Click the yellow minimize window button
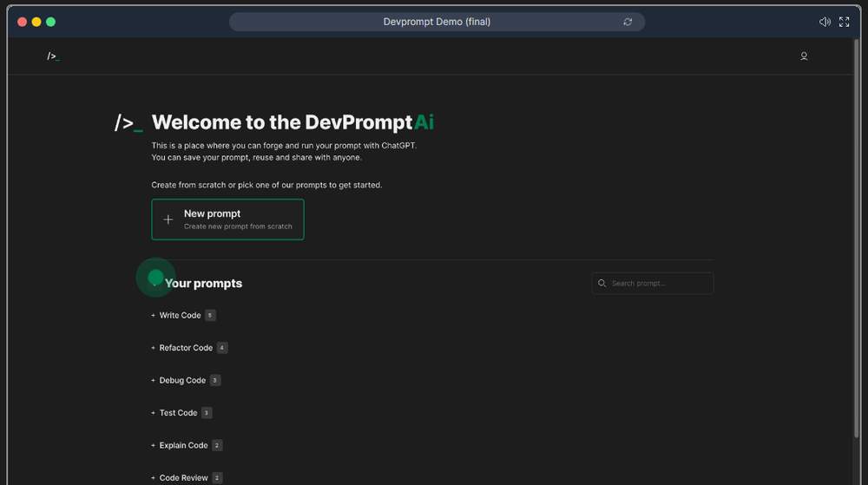Viewport: 868px width, 485px height. [x=36, y=22]
